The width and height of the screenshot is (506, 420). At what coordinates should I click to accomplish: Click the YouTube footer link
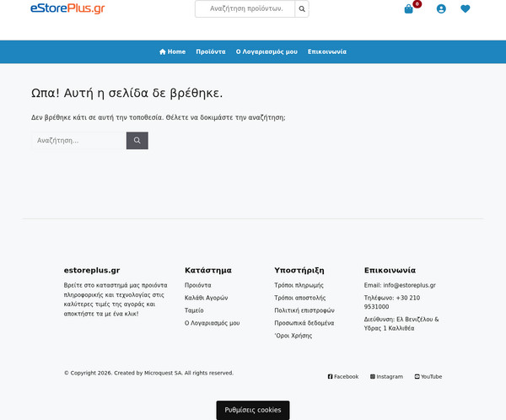click(428, 376)
